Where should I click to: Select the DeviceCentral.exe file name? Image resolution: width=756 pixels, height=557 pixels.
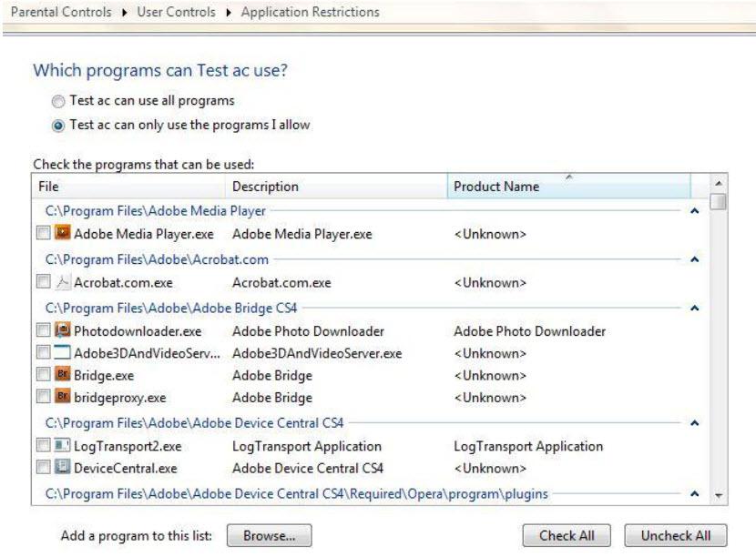pyautogui.click(x=126, y=469)
